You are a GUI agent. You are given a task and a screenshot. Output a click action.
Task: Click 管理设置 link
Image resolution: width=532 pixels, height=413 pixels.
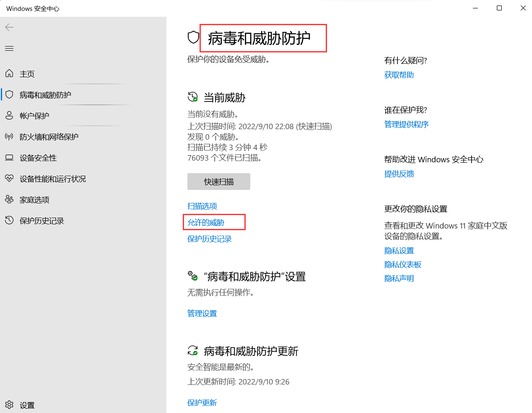pyautogui.click(x=202, y=313)
